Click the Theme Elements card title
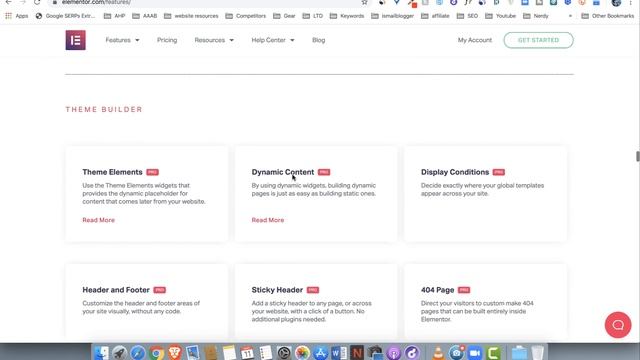 (112, 172)
